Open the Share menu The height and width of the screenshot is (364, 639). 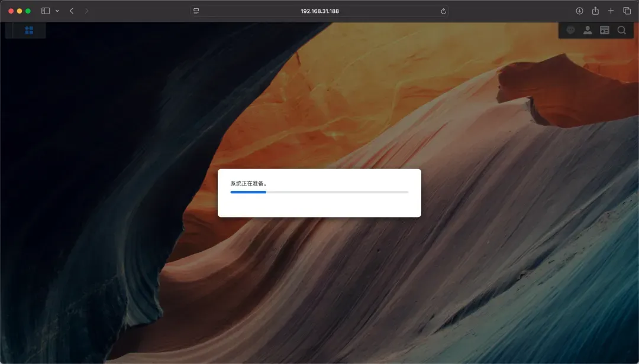click(595, 11)
